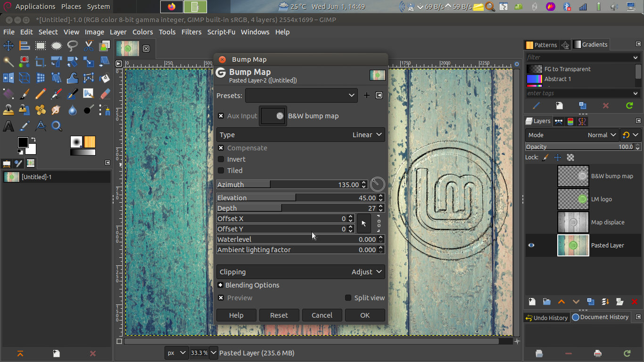Toggle the Split view checkbox
The height and width of the screenshot is (362, 644).
348,298
